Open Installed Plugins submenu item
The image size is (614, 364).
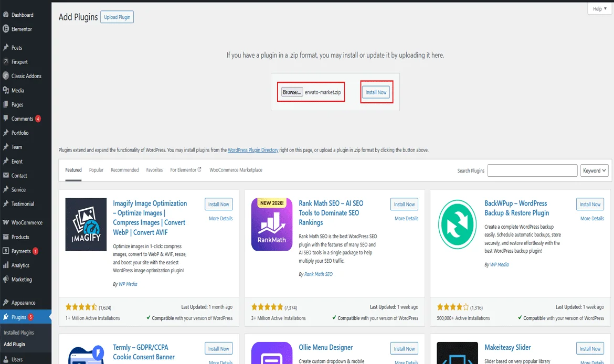(19, 333)
